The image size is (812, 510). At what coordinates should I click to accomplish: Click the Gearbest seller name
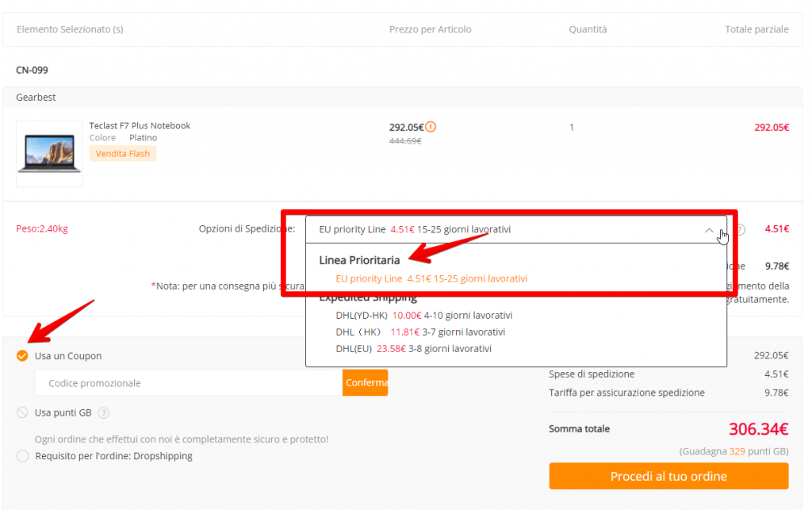click(36, 97)
